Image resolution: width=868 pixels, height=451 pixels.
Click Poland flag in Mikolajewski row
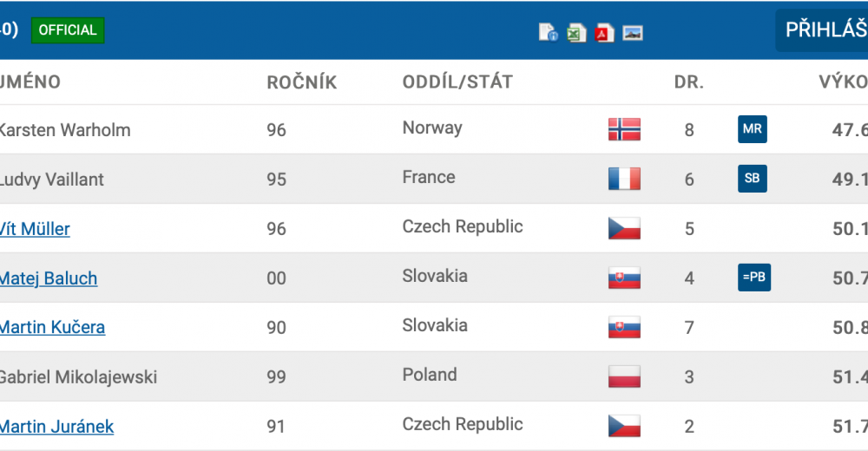tap(624, 376)
